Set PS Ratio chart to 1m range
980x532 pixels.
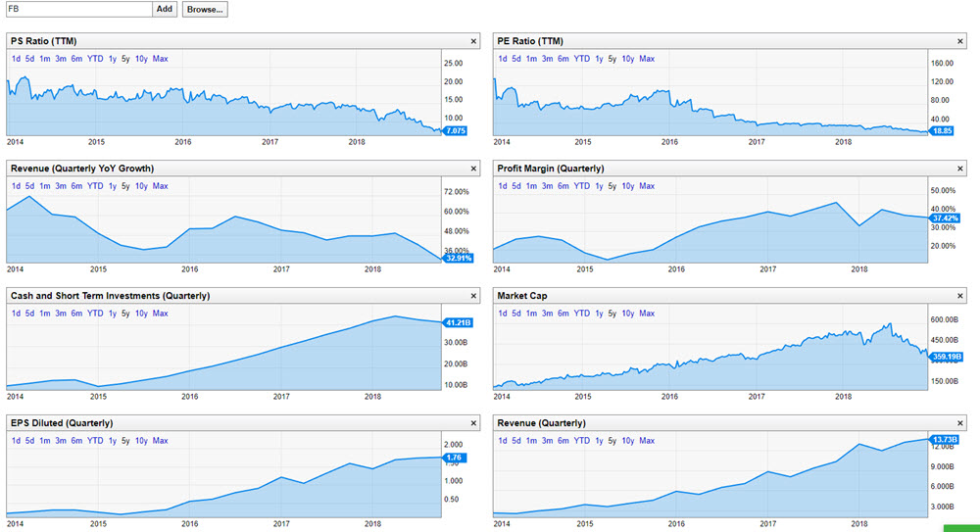coord(44,59)
